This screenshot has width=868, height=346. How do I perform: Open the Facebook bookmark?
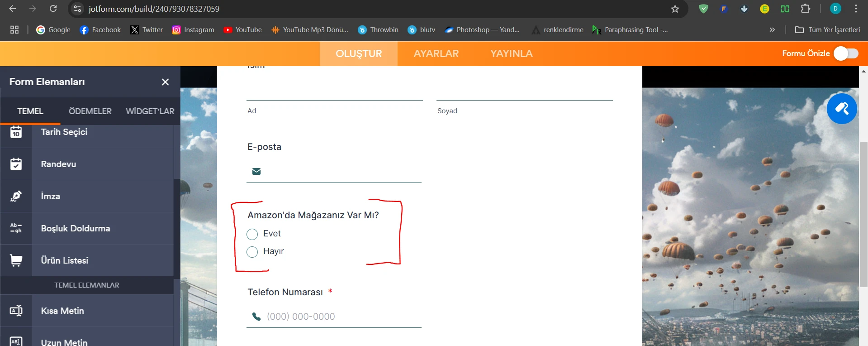(x=100, y=30)
